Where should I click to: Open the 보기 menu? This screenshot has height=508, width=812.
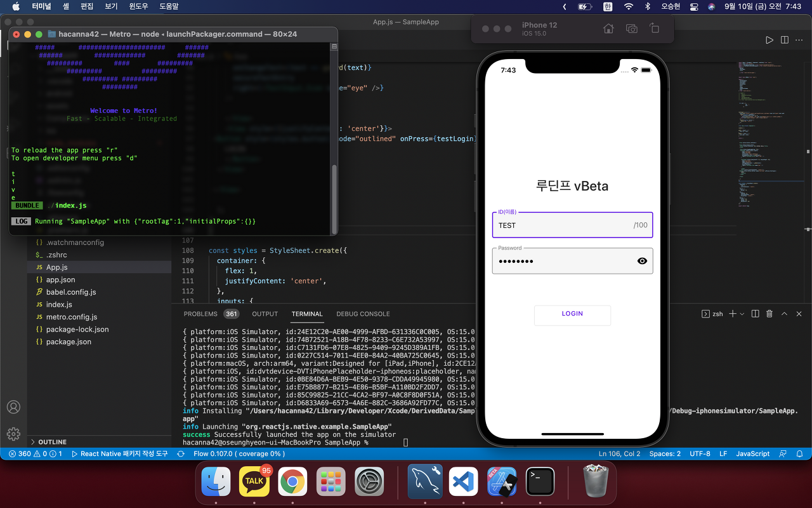pyautogui.click(x=111, y=6)
